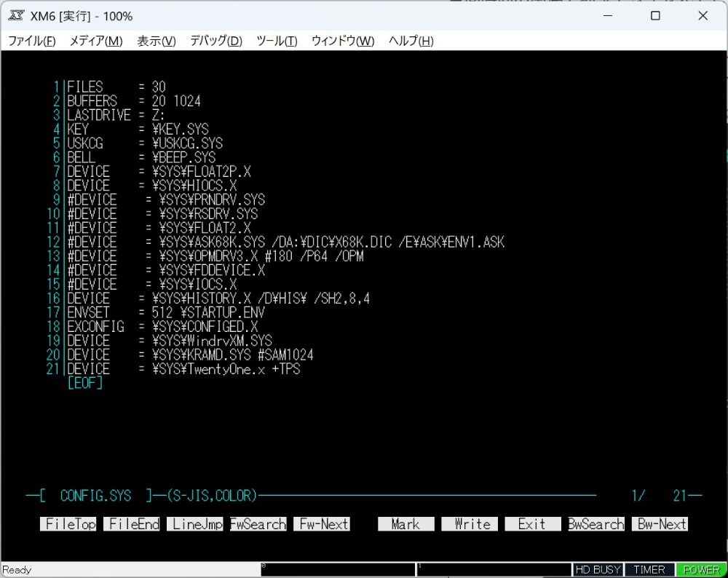Maximize the XM6 window

(656, 16)
